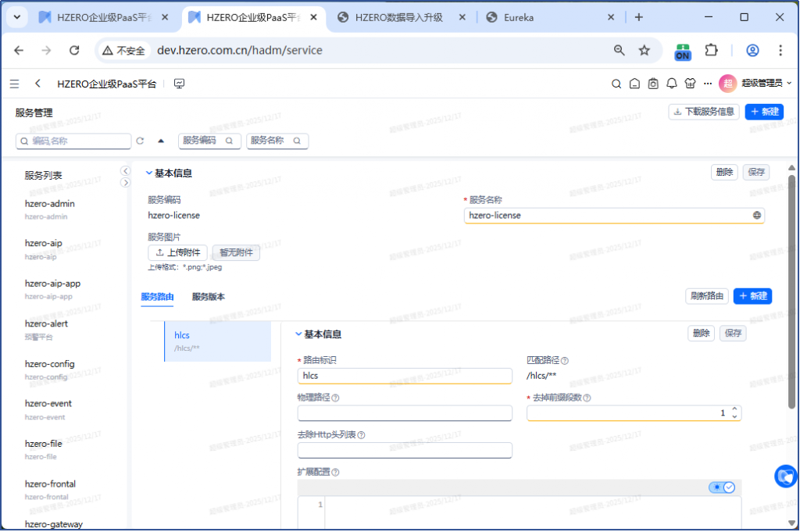Click the refresh icon beside search box
The width and height of the screenshot is (800, 532).
[x=140, y=141]
